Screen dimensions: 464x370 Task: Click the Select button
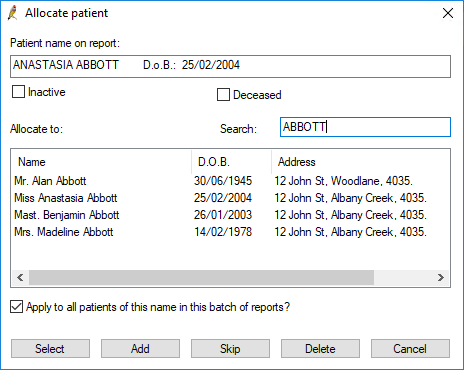click(x=50, y=349)
